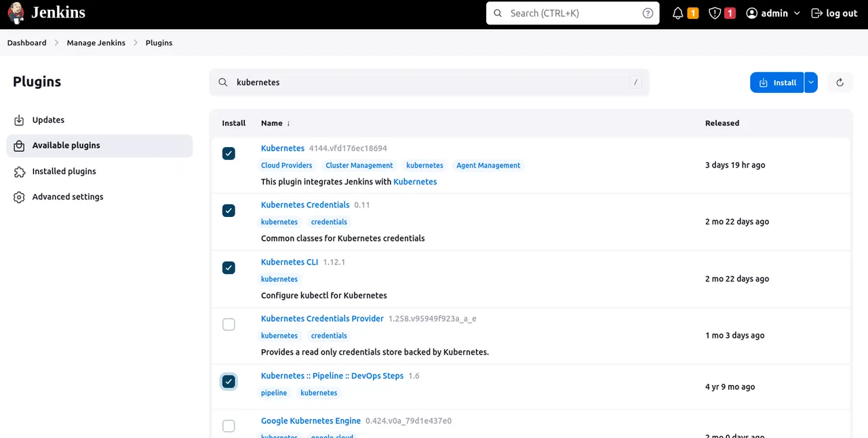Open the Kubernetes plugin name link
This screenshot has height=438, width=868.
pos(283,148)
